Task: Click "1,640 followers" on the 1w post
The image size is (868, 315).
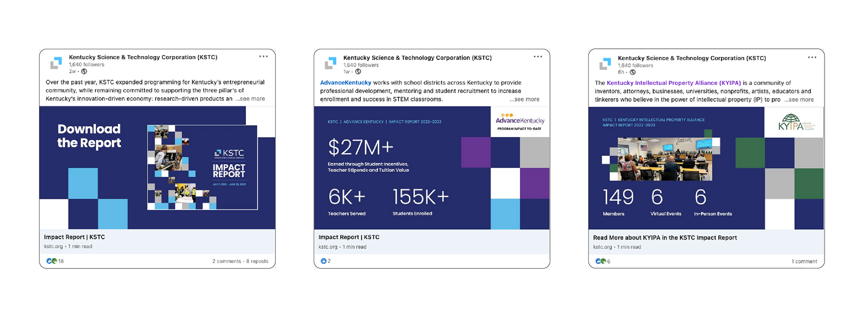Action: pyautogui.click(x=361, y=65)
